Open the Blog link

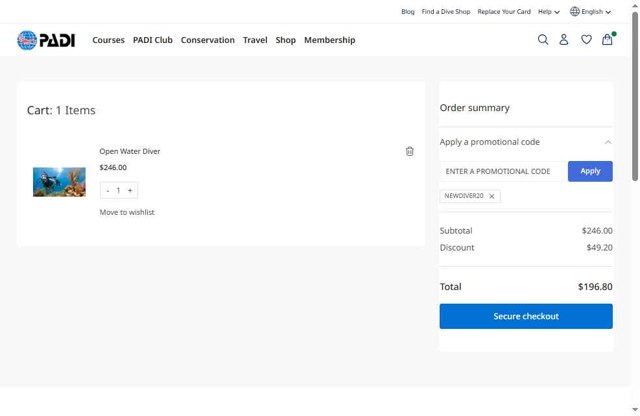408,11
